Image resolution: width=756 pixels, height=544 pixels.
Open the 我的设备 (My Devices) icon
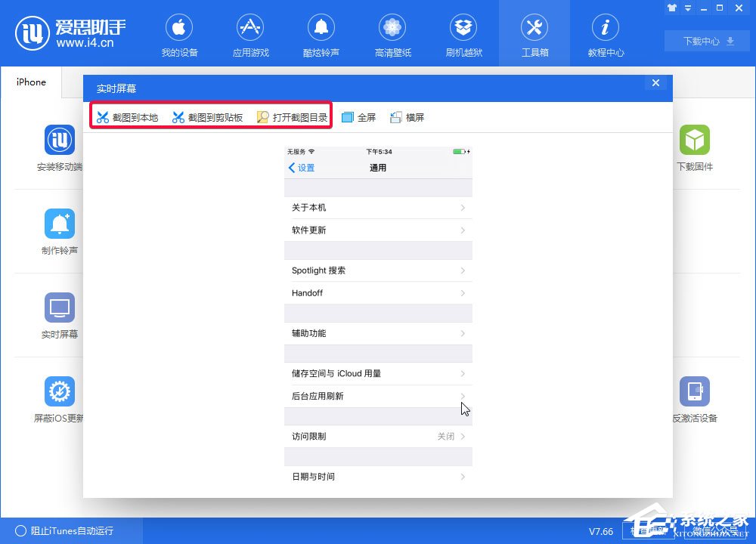[179, 34]
